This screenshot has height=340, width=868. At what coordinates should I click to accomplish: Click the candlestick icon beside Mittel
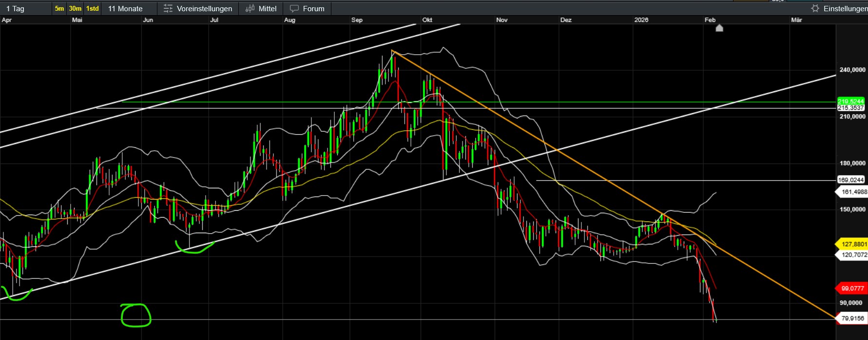point(250,9)
